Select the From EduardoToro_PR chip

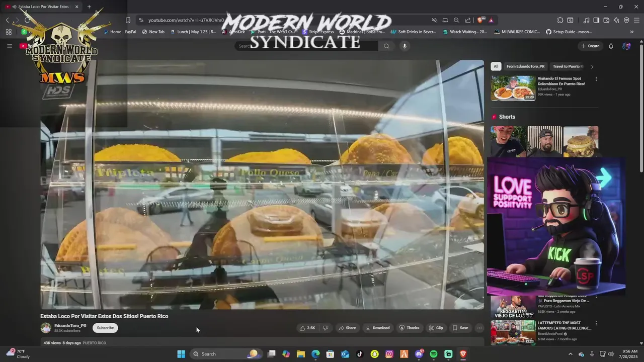(x=525, y=66)
